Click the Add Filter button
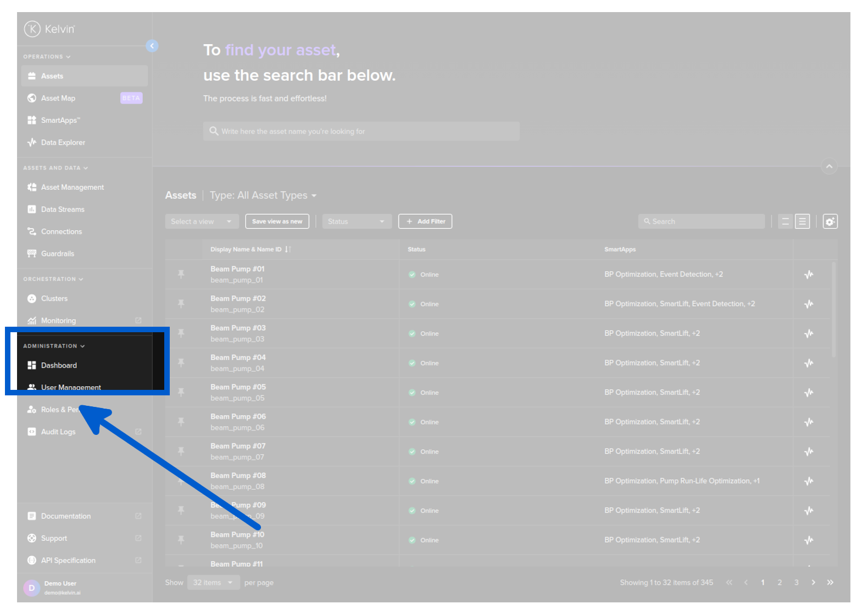Viewport: 868px width, 615px height. 425,222
